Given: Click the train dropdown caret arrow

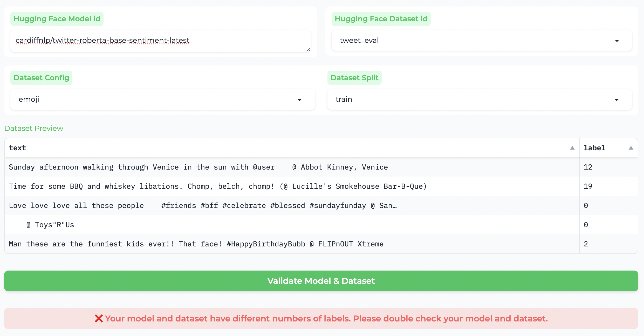Looking at the screenshot, I should [617, 100].
